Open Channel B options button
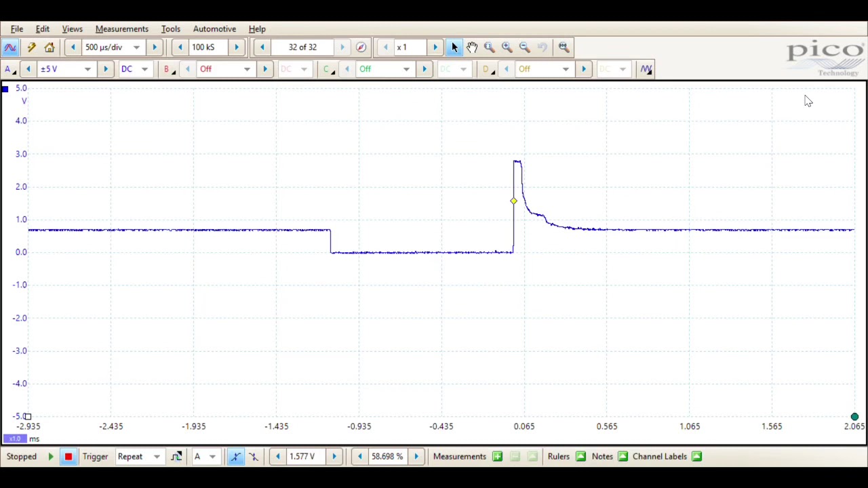Viewport: 868px width, 488px height. pos(169,69)
